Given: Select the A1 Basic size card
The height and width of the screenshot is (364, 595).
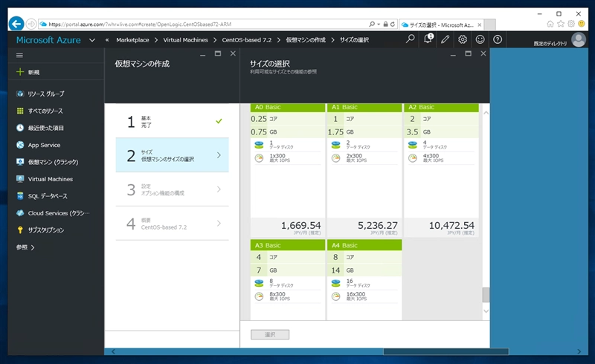Looking at the screenshot, I should (x=364, y=170).
